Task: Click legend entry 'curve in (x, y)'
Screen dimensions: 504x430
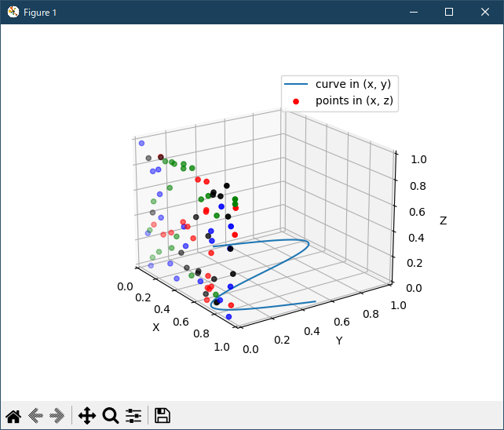Action: pos(353,84)
